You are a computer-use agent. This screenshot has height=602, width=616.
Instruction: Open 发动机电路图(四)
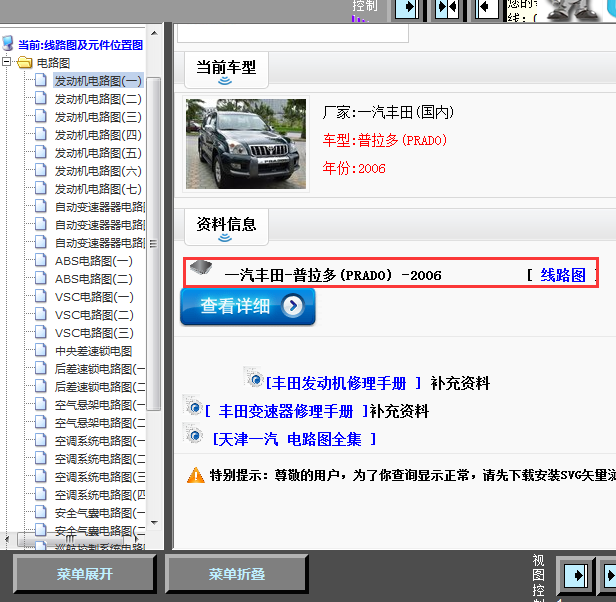point(98,135)
